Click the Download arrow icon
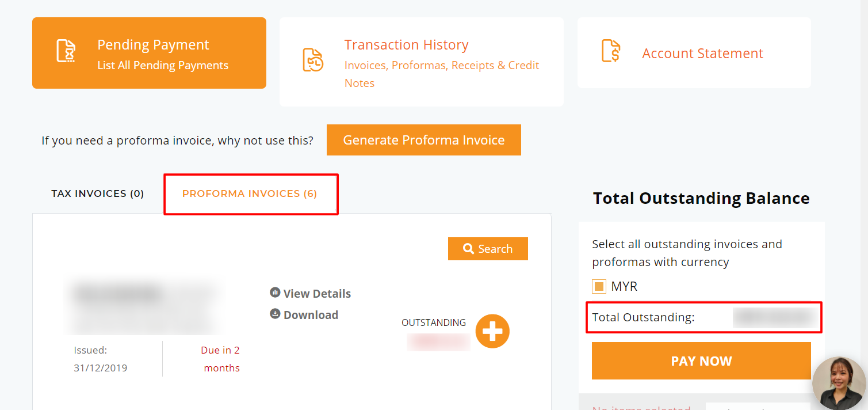Image resolution: width=868 pixels, height=410 pixels. coord(275,314)
